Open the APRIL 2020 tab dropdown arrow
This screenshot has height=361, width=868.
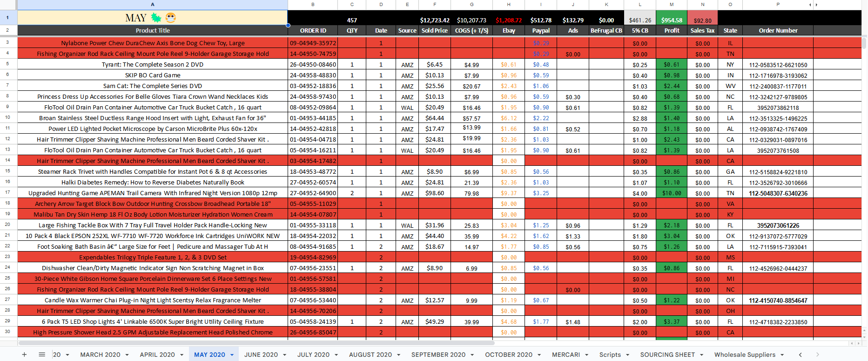(x=182, y=355)
